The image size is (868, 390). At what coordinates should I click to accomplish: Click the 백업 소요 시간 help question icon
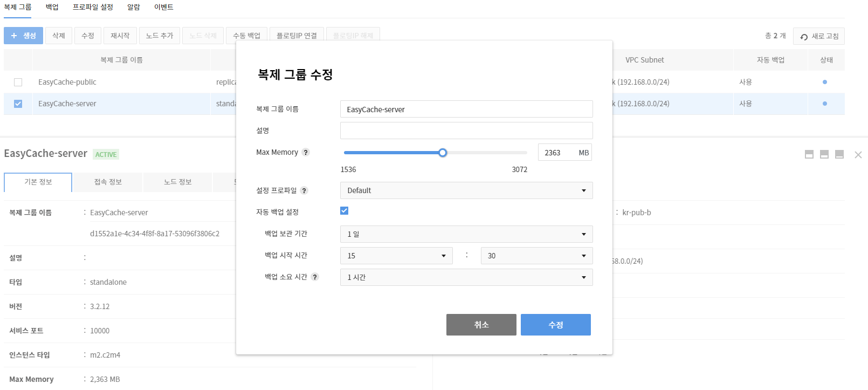315,277
